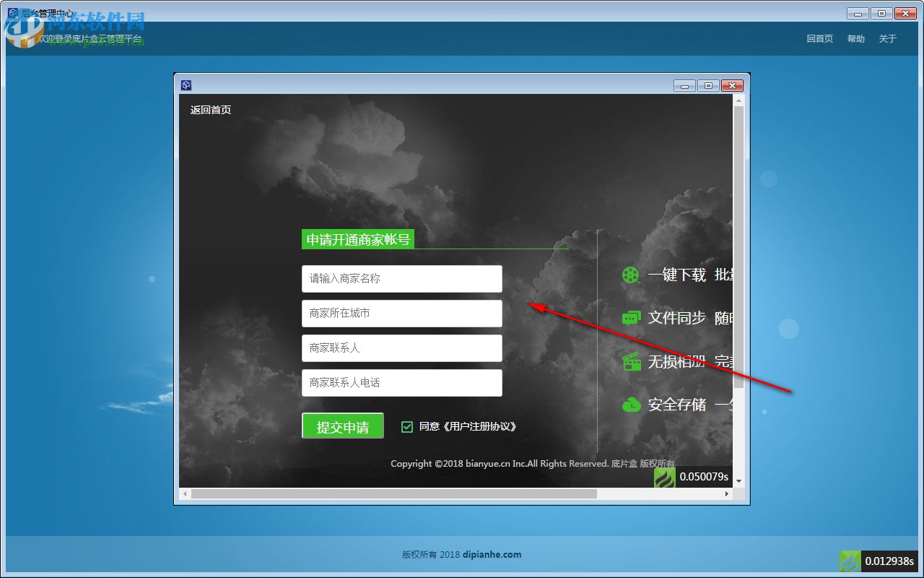
Task: Click the 商家联系人电话 input field
Action: click(401, 383)
